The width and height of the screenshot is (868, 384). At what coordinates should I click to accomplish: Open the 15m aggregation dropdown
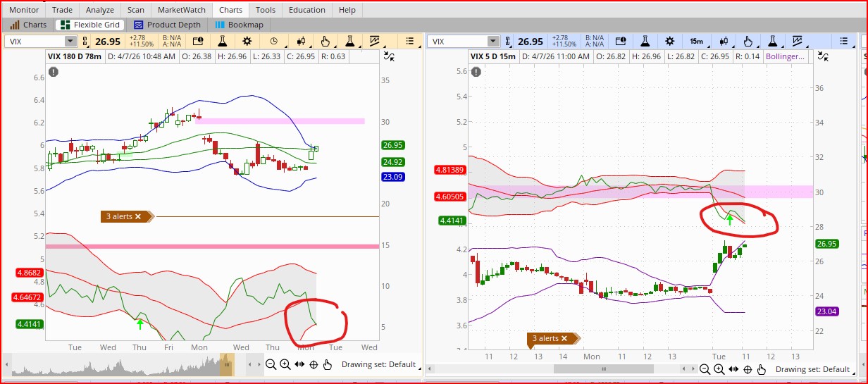click(x=696, y=41)
